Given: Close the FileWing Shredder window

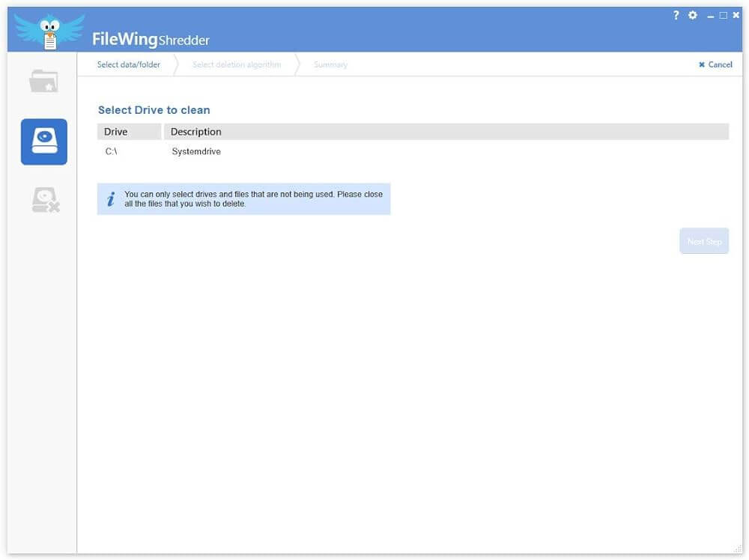Looking at the screenshot, I should click(x=736, y=16).
